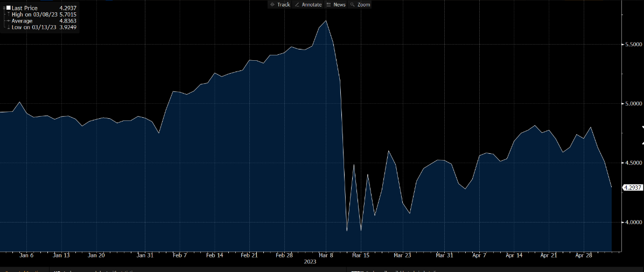Click the Apr 28 date axis label

click(x=584, y=255)
